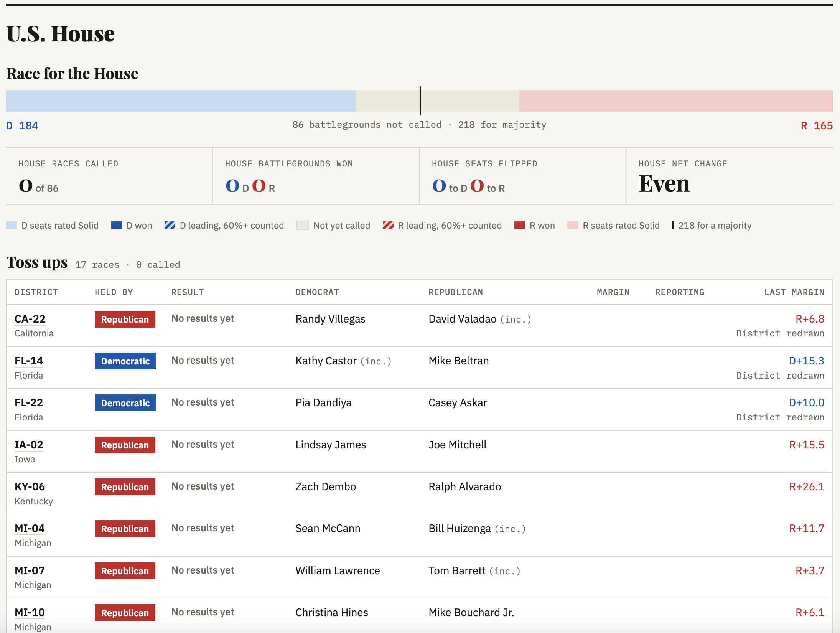Image resolution: width=840 pixels, height=633 pixels.
Task: Click the blue Democratic segment of House bar
Action: (x=181, y=101)
